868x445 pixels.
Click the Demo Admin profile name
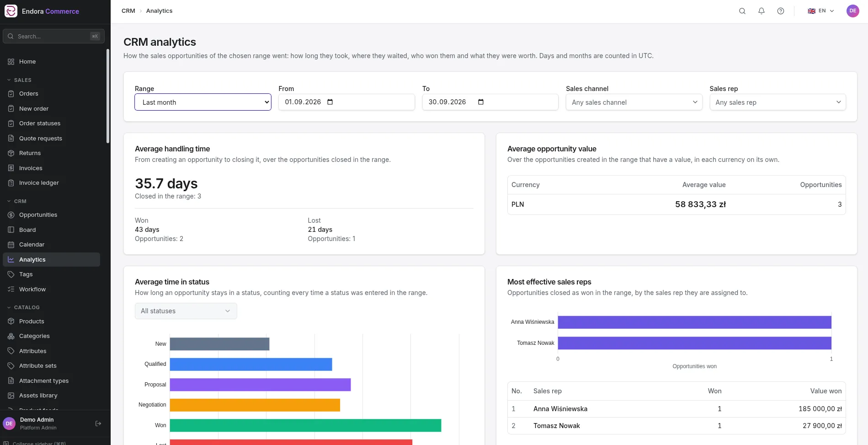[x=37, y=420]
